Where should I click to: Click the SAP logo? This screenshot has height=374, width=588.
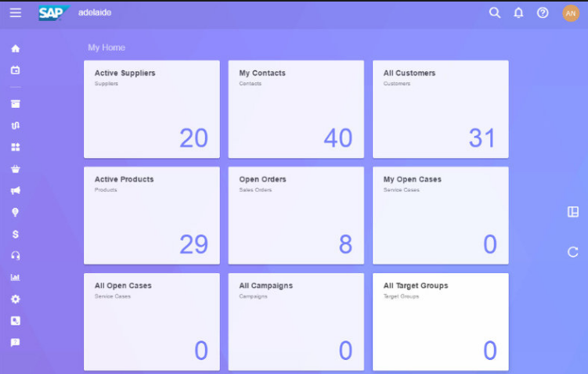(53, 13)
